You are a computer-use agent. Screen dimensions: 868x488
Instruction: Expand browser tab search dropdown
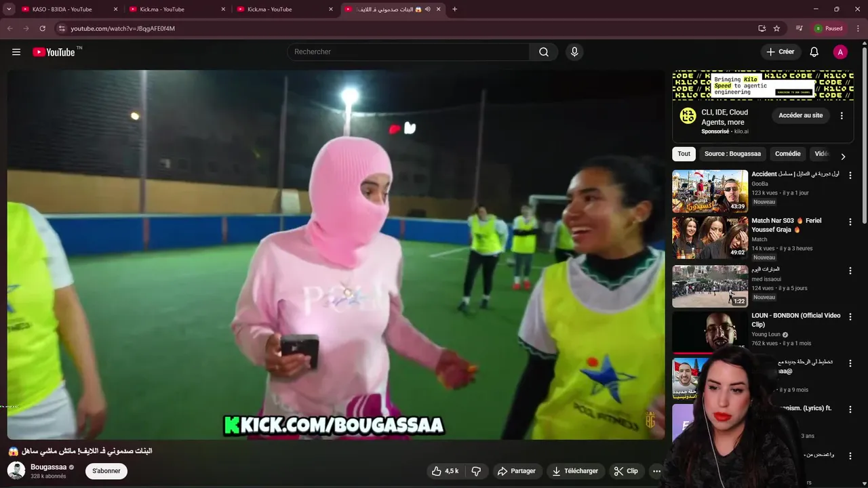(8, 9)
